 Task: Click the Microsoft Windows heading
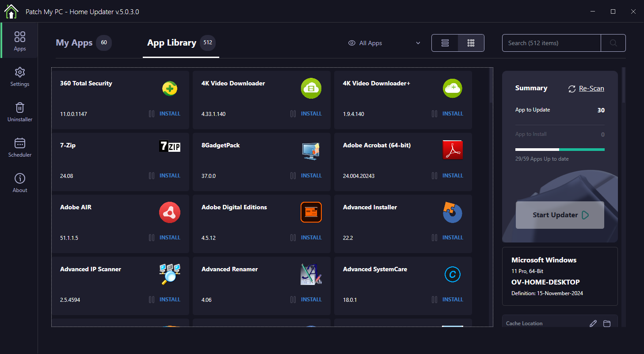[544, 260]
